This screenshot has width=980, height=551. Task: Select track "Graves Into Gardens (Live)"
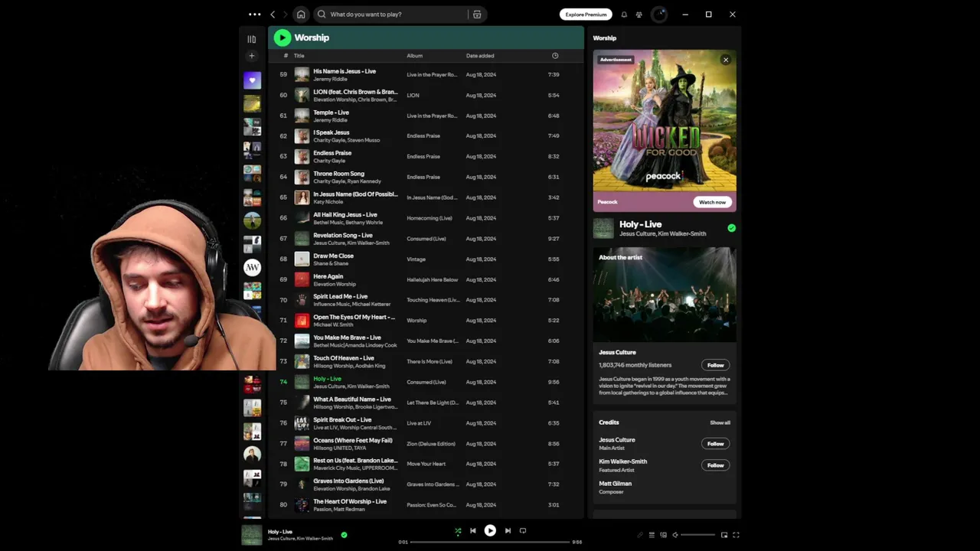(348, 481)
